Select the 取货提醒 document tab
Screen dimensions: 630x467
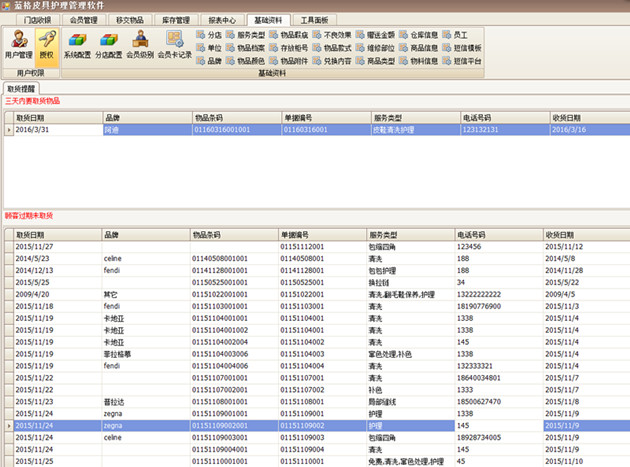pos(27,90)
